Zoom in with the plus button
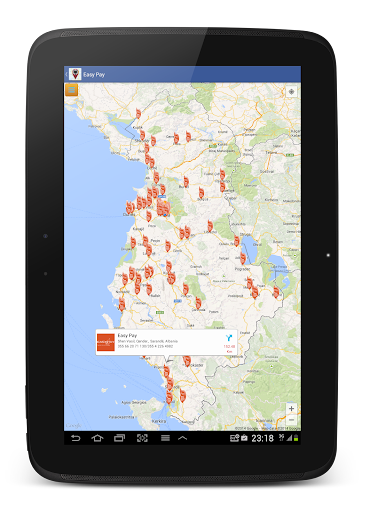The image size is (369, 512). pos(291,408)
